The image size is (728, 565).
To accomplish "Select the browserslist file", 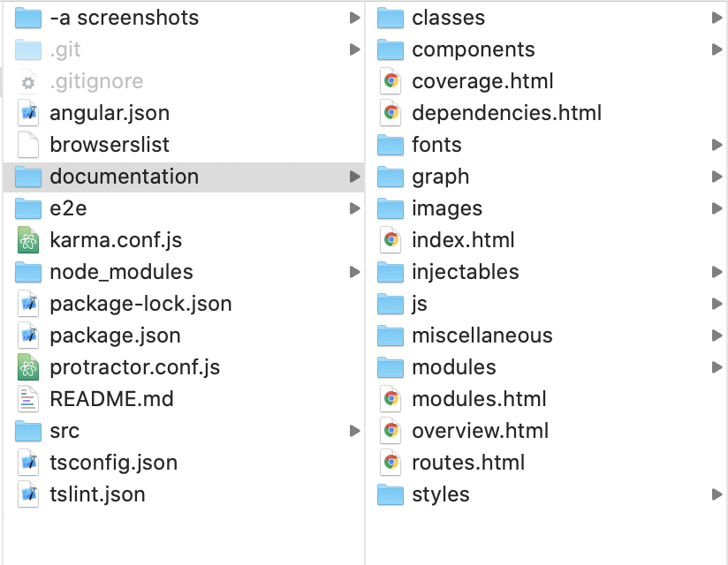I will pos(110,145).
